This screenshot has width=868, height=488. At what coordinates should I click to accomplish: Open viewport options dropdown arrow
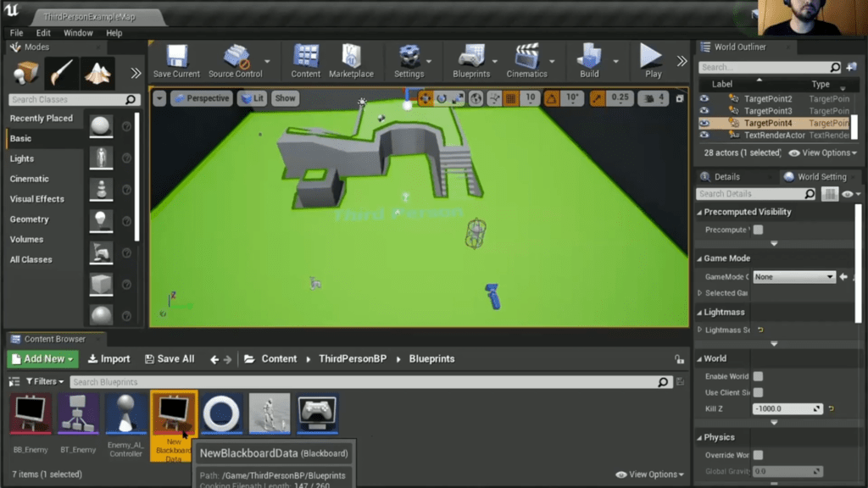[159, 98]
